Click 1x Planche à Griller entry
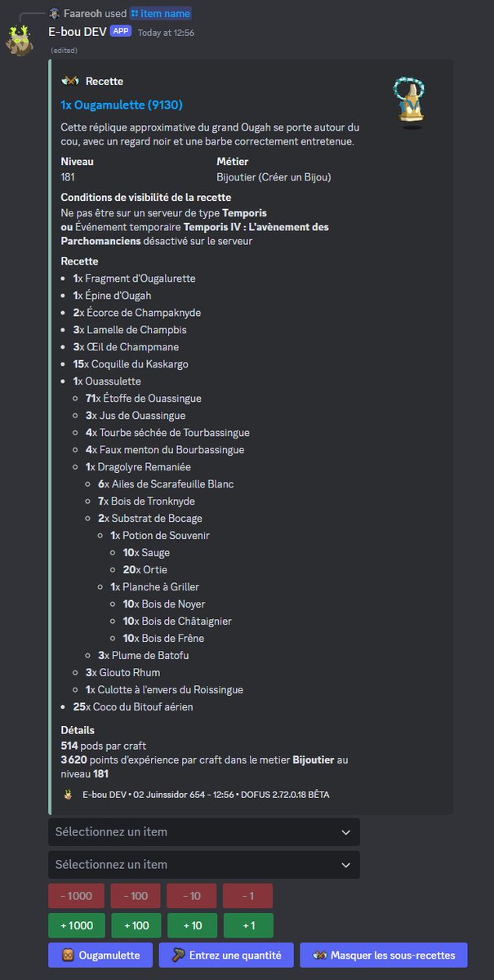This screenshot has width=494, height=980. 154,587
